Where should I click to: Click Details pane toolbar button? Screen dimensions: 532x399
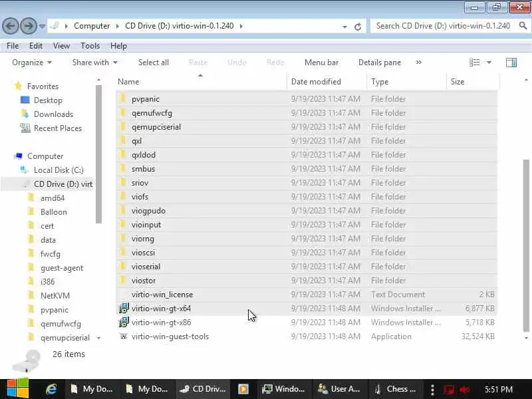(x=379, y=63)
